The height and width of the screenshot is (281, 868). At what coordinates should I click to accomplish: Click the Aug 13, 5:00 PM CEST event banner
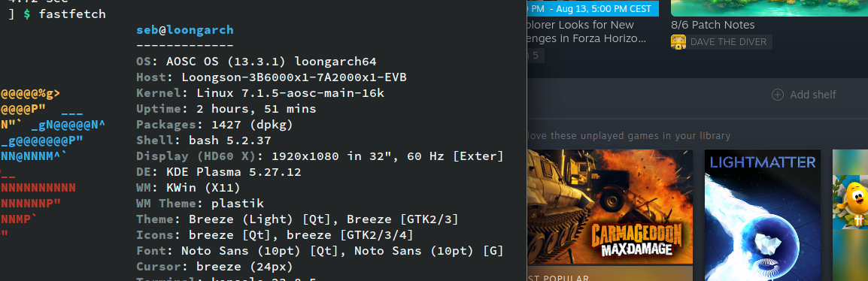click(593, 8)
